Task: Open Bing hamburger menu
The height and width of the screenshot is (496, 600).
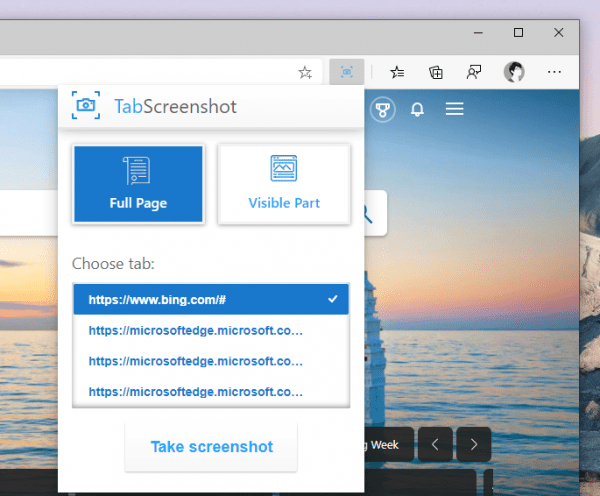Action: (x=454, y=109)
